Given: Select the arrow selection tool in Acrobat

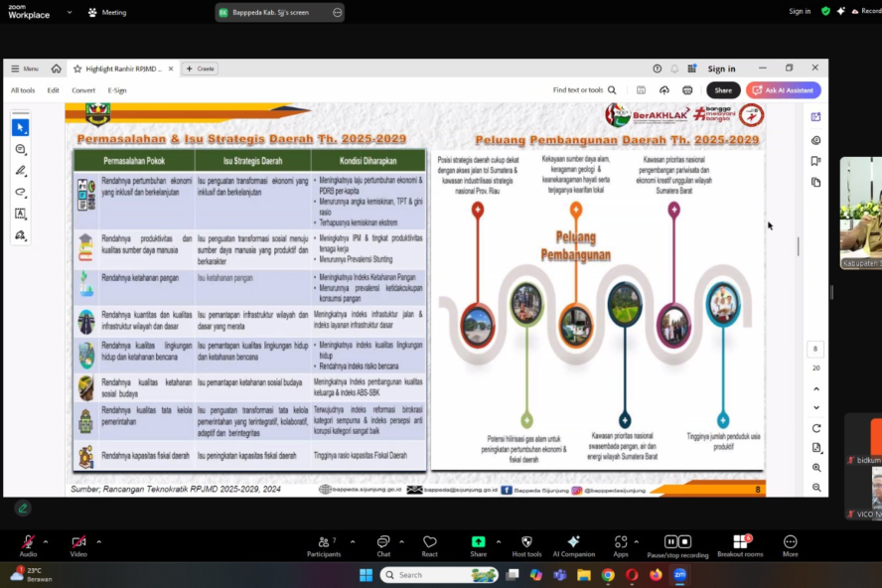Looking at the screenshot, I should [21, 127].
